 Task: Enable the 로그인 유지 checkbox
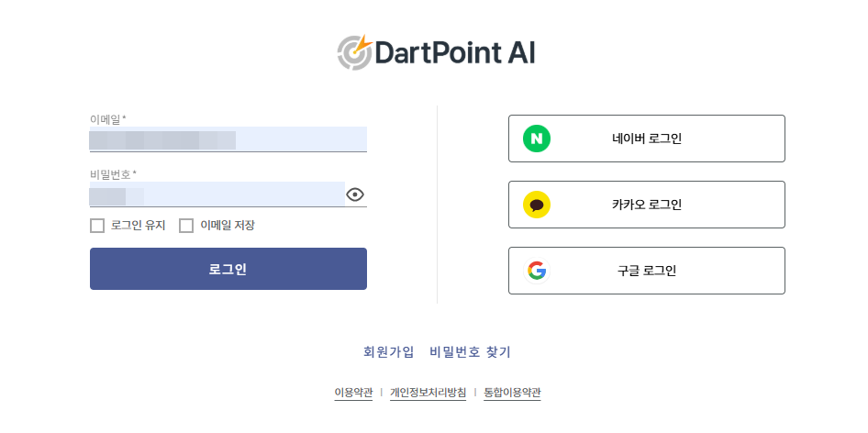click(x=97, y=226)
